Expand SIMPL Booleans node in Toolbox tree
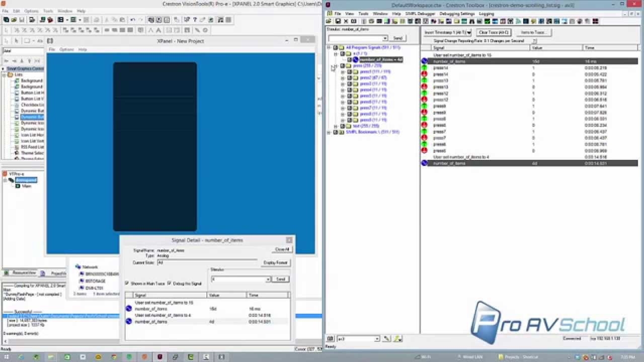 (x=329, y=132)
